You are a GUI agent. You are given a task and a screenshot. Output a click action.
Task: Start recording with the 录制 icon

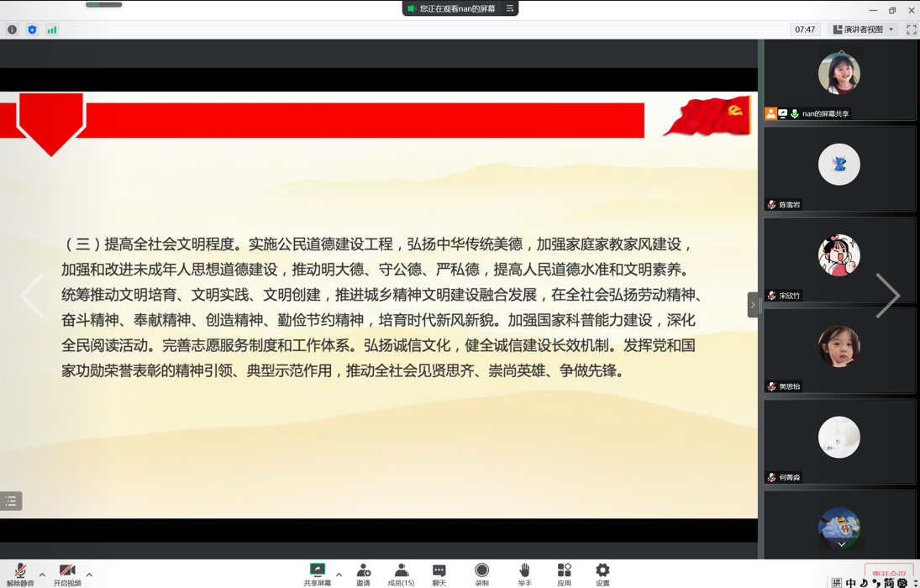tap(481, 571)
